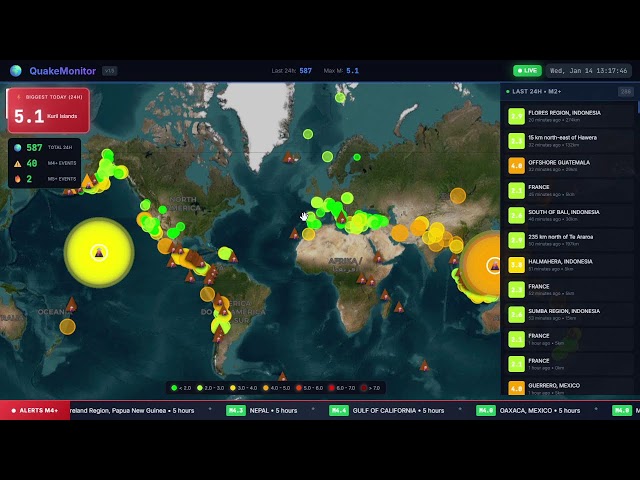The image size is (640, 480).
Task: Click the 286 count badge in list header
Action: (625, 92)
